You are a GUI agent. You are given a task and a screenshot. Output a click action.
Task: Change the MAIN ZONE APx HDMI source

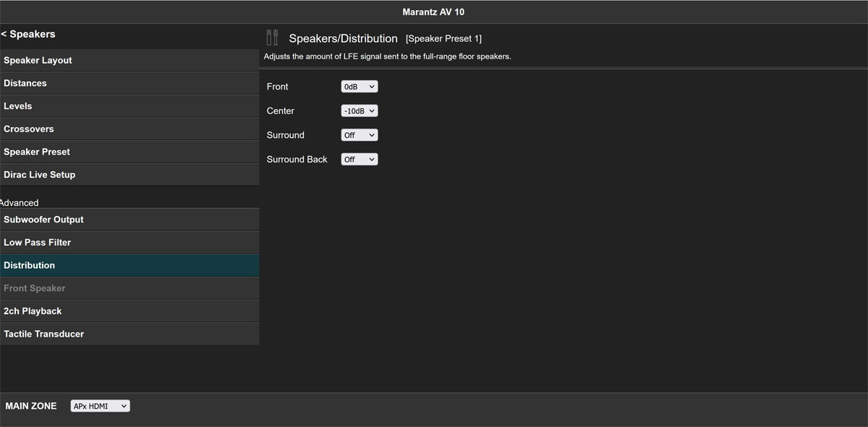[100, 406]
